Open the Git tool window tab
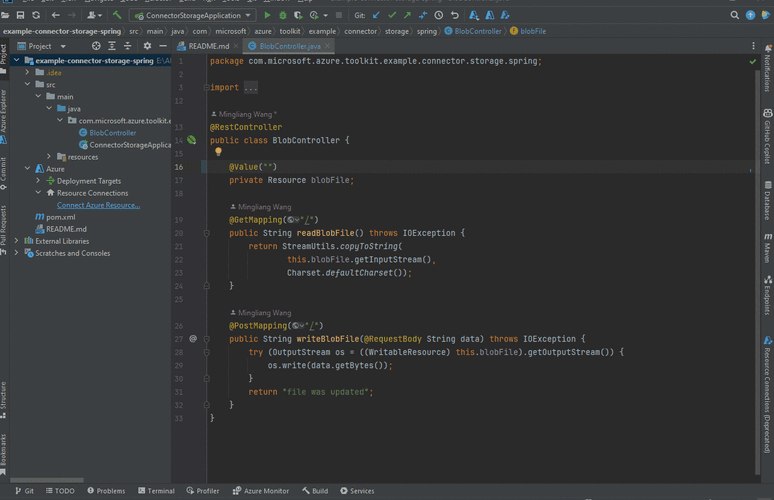Image resolution: width=774 pixels, height=500 pixels. tap(24, 491)
